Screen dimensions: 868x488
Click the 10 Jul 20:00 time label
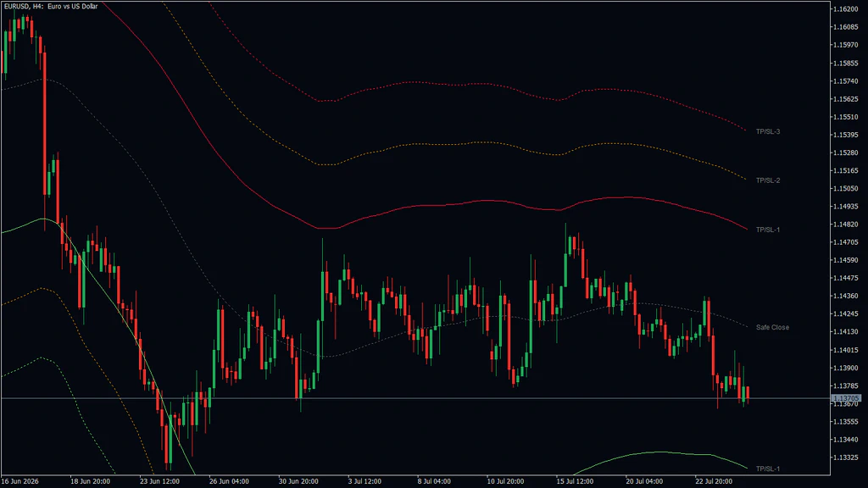(505, 481)
